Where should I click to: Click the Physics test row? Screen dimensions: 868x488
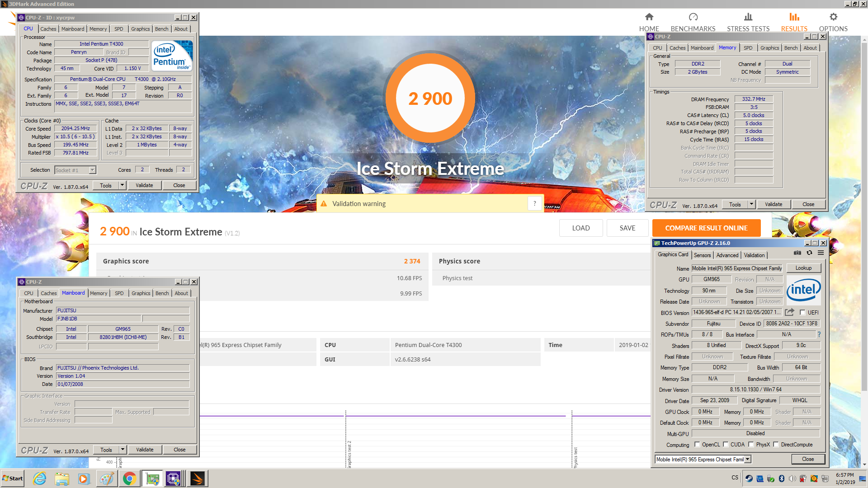click(x=541, y=278)
